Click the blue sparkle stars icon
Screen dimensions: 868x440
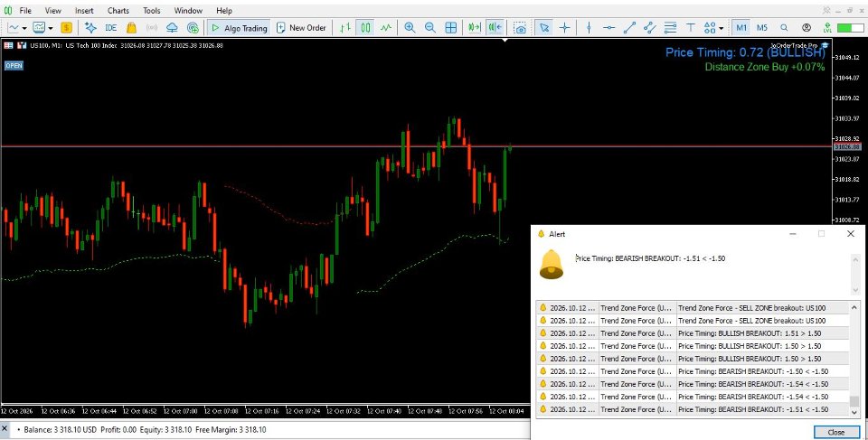(x=90, y=28)
